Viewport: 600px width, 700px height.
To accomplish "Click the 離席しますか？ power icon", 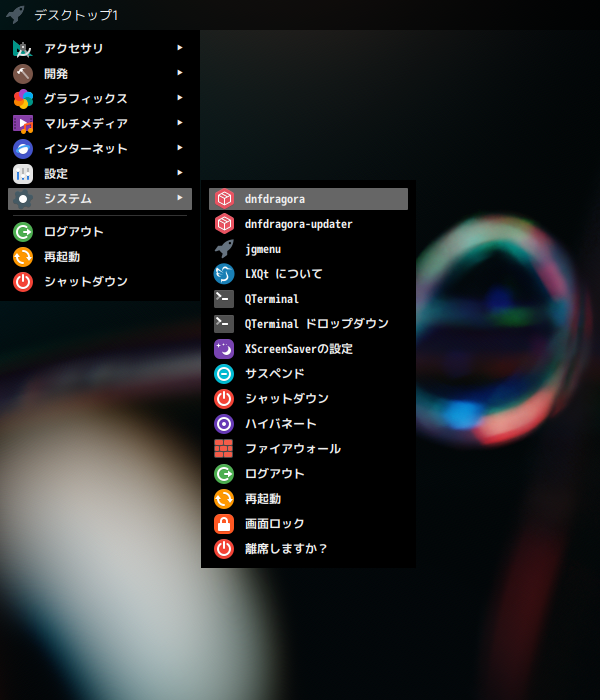I will (224, 549).
